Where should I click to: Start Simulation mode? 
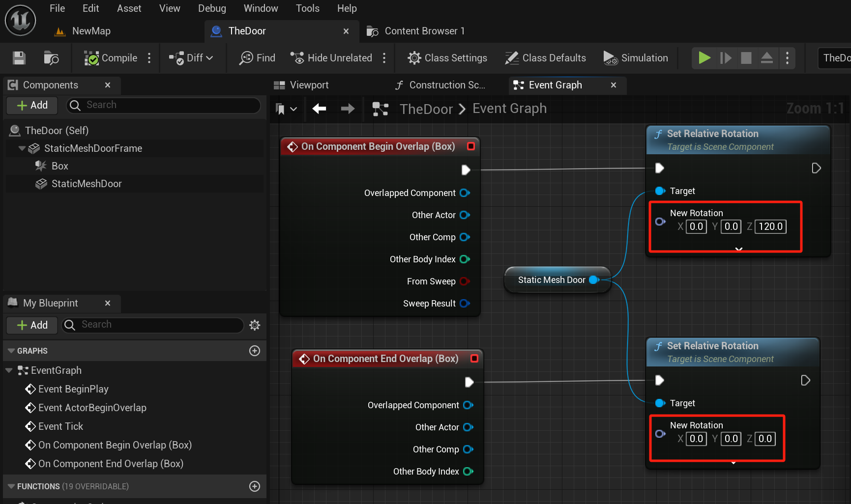tap(636, 58)
